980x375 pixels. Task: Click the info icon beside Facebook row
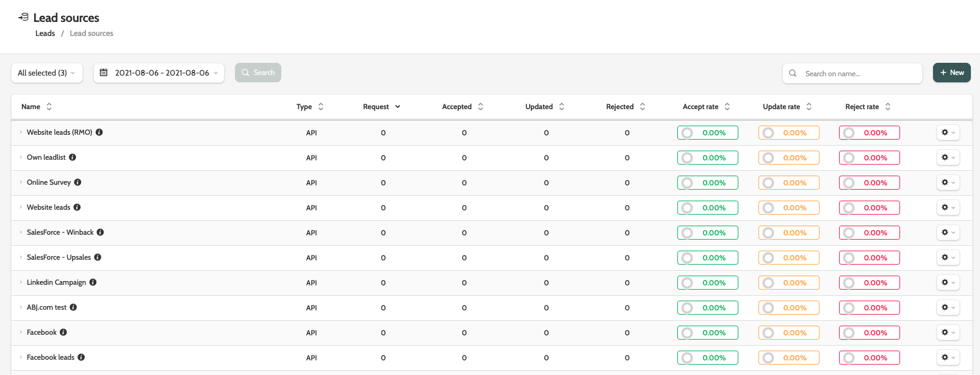click(x=63, y=332)
